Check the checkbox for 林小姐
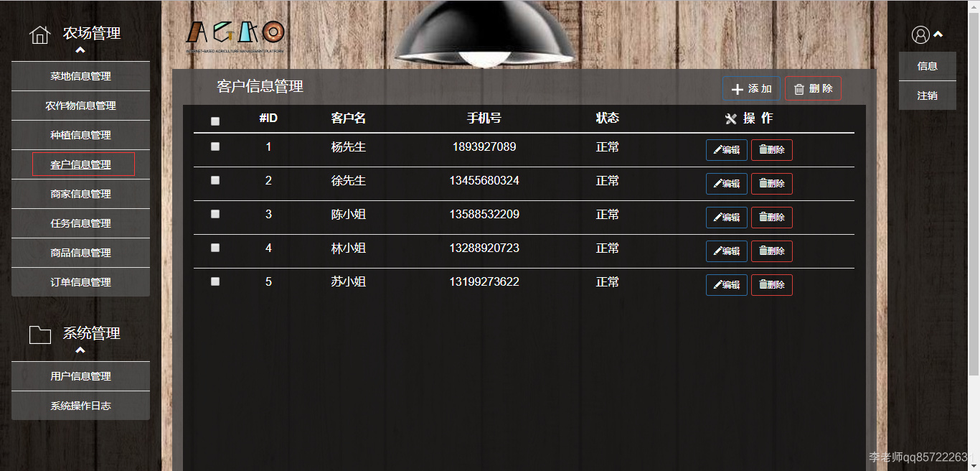Screen dimensions: 980x471 coord(215,248)
